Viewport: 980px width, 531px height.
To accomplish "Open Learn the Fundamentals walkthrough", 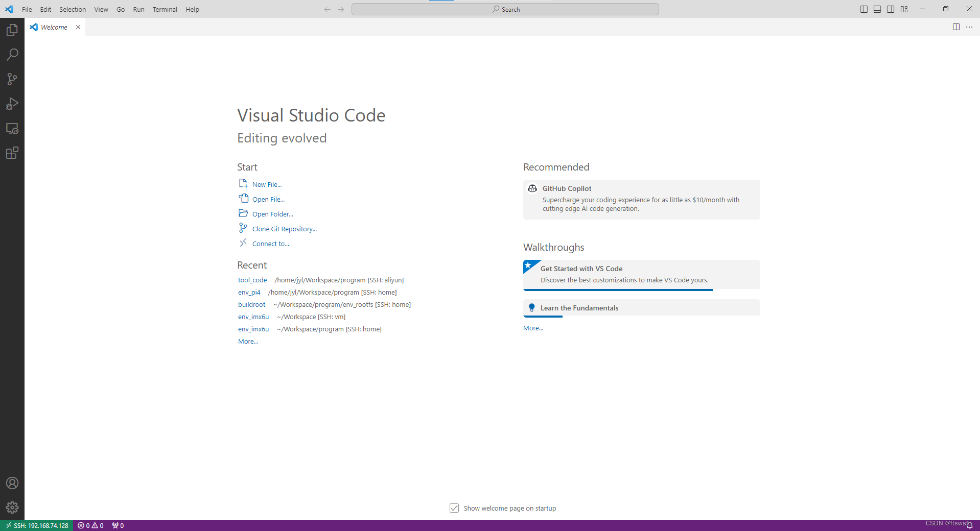I will tap(641, 308).
